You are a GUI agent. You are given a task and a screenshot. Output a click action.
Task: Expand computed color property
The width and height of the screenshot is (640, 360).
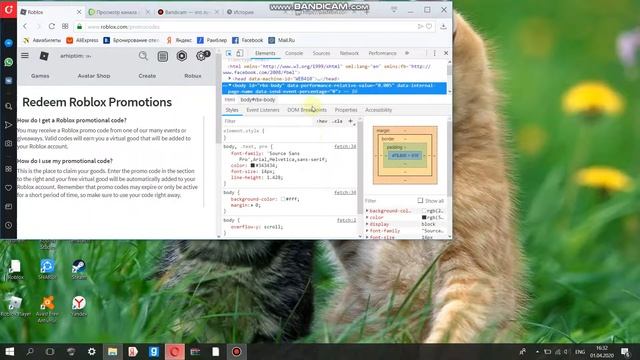pos(367,218)
